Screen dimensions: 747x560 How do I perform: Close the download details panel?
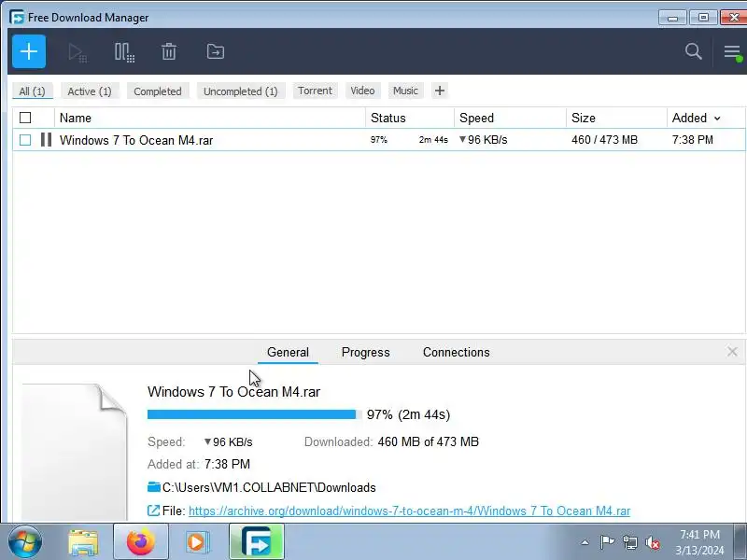point(732,352)
